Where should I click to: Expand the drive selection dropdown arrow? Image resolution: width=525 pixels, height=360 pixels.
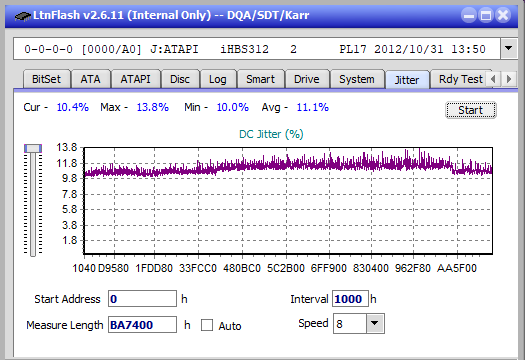click(x=508, y=49)
